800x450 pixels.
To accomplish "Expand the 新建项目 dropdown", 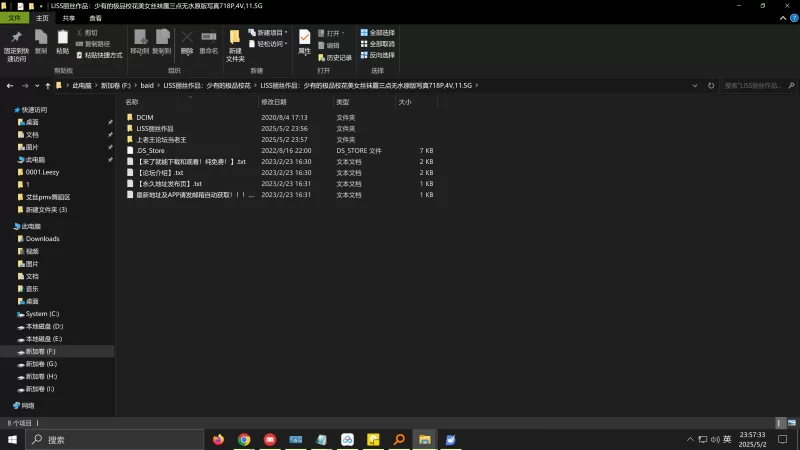I will (286, 32).
